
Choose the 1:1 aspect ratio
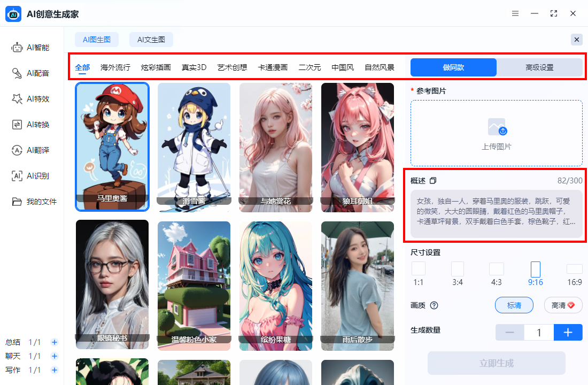[x=419, y=274]
